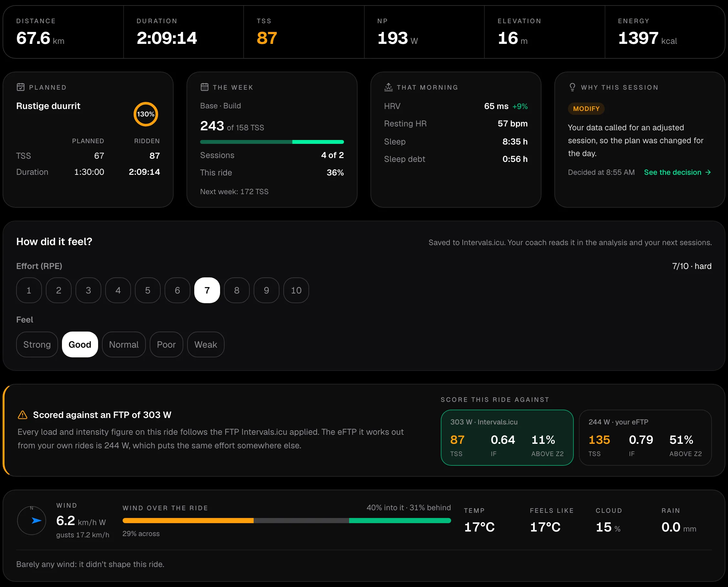Click the 243 of 158 TSS figure

(x=232, y=126)
